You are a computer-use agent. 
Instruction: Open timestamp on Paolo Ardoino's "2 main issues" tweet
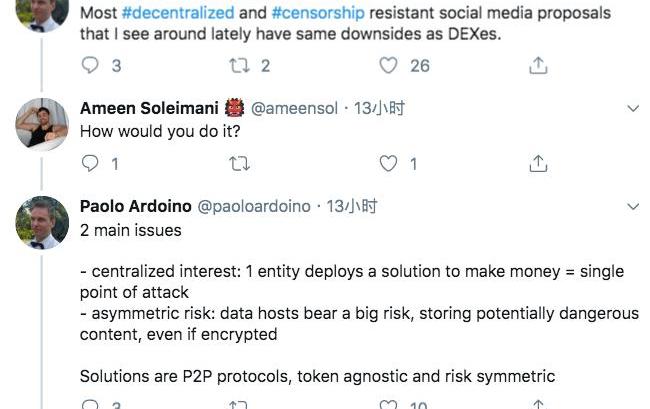351,207
